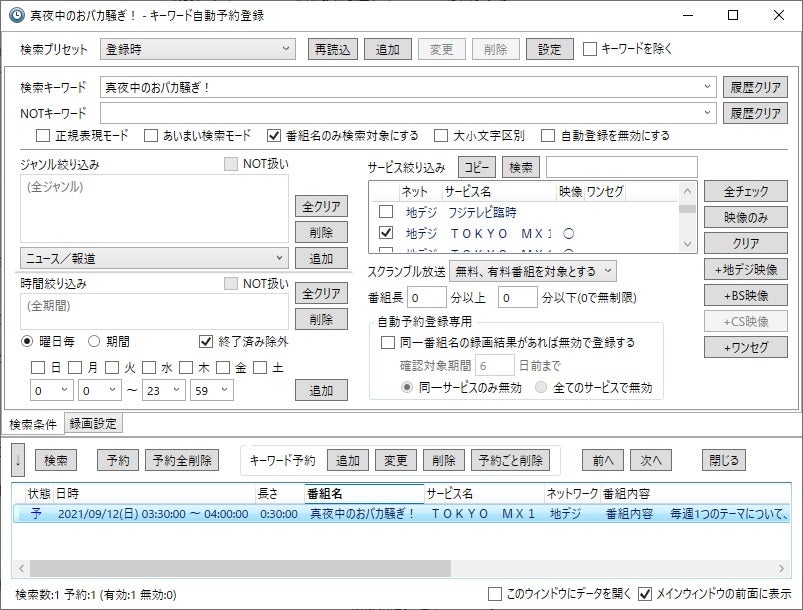This screenshot has width=803, height=610.
Task: Switch to the 録画設定 tab
Action: pos(93,424)
